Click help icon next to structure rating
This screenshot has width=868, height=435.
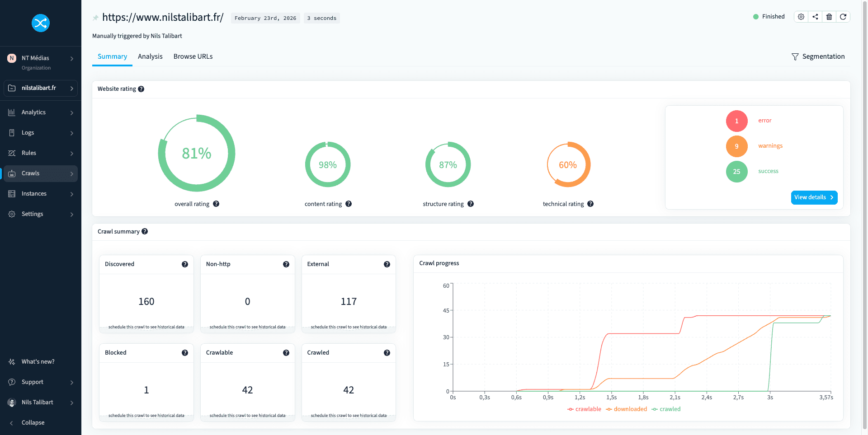pos(471,204)
